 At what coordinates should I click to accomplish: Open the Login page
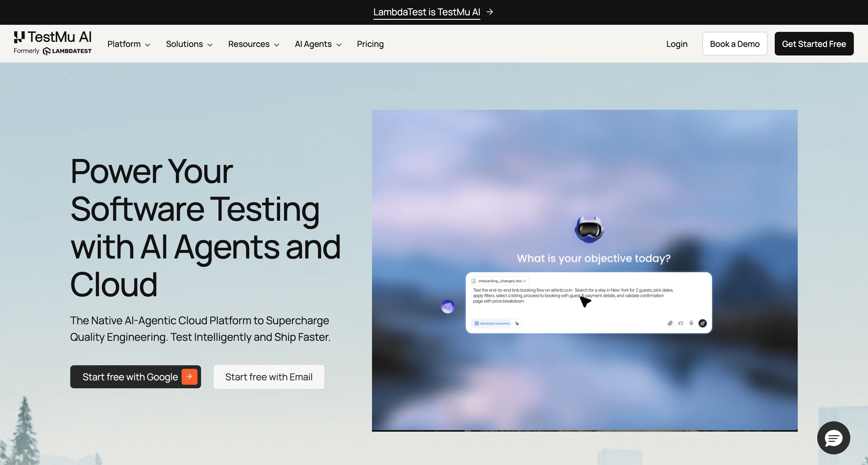pos(677,44)
